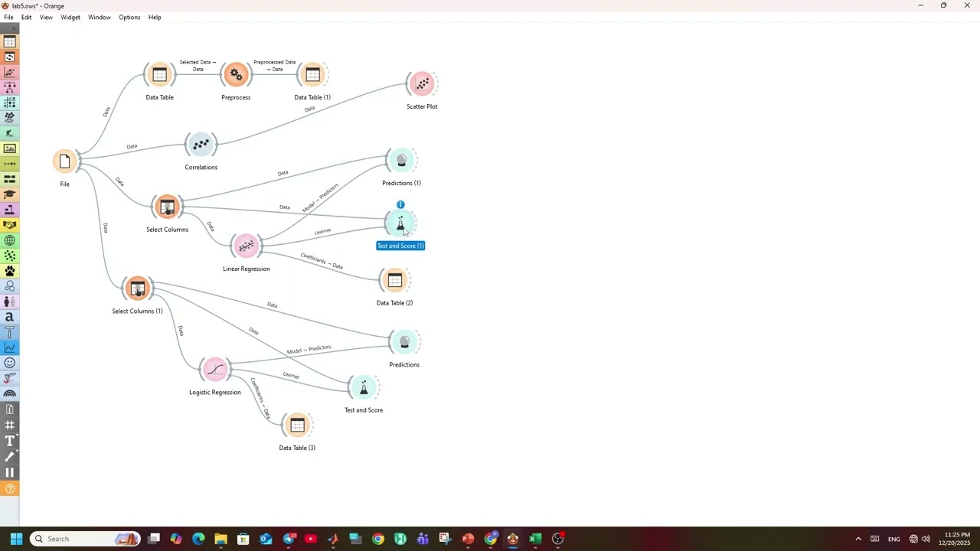Viewport: 980px width, 551px height.
Task: Click the workflow info icon in sidebar
Action: 10,409
